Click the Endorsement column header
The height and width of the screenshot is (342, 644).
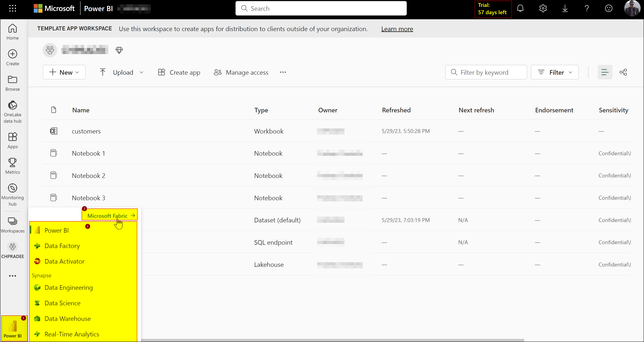(554, 110)
